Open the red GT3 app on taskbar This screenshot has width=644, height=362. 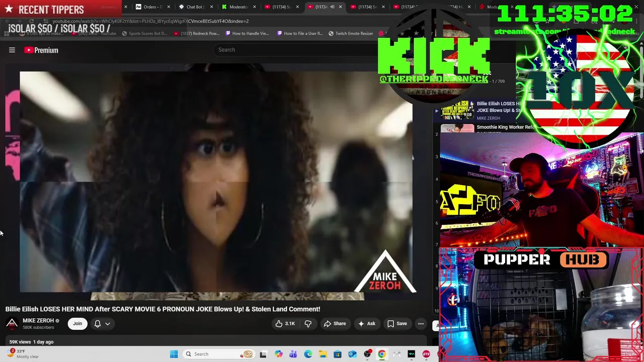[x=426, y=354]
